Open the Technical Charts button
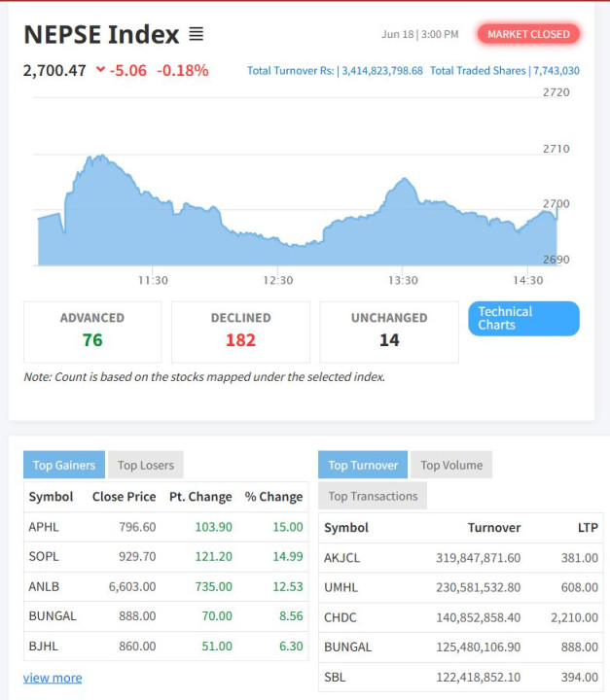Viewport: 610px width, 700px height. [523, 318]
